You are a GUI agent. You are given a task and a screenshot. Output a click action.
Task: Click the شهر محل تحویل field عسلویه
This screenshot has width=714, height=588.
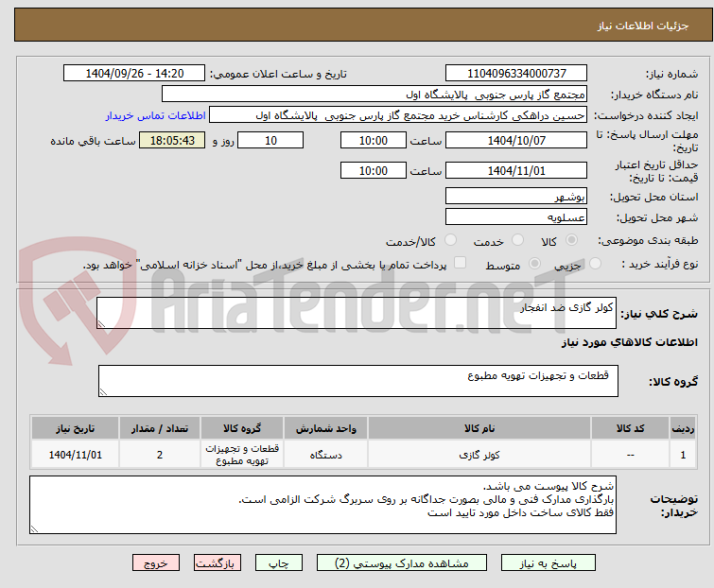pos(516,217)
